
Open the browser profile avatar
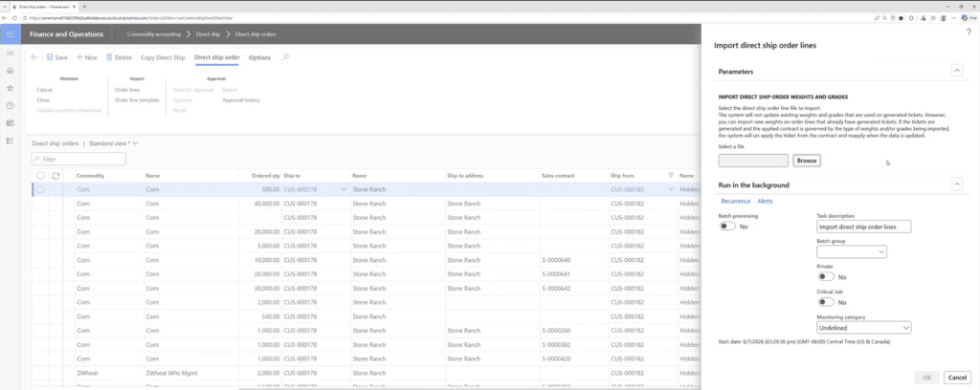tap(943, 18)
